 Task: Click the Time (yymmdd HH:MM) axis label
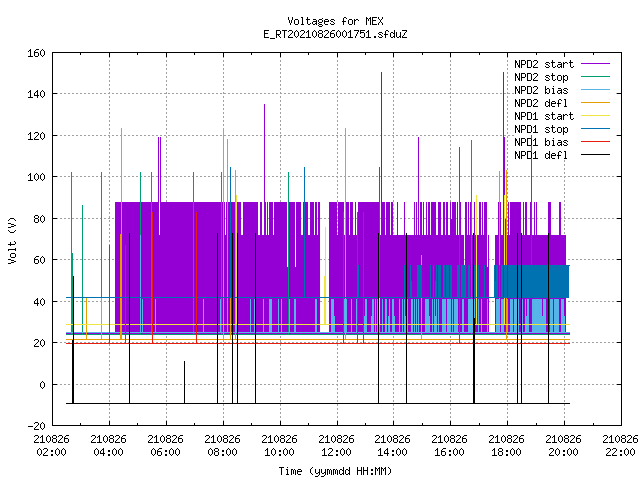pyautogui.click(x=336, y=471)
